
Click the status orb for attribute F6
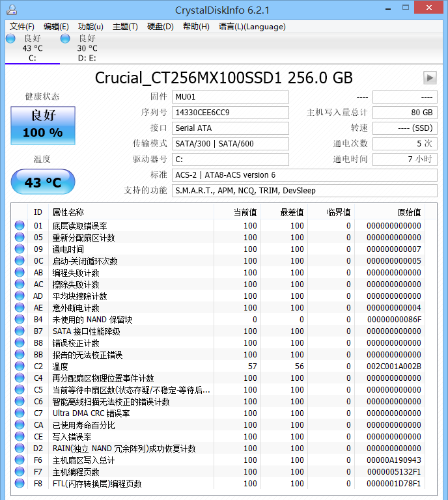tap(20, 460)
